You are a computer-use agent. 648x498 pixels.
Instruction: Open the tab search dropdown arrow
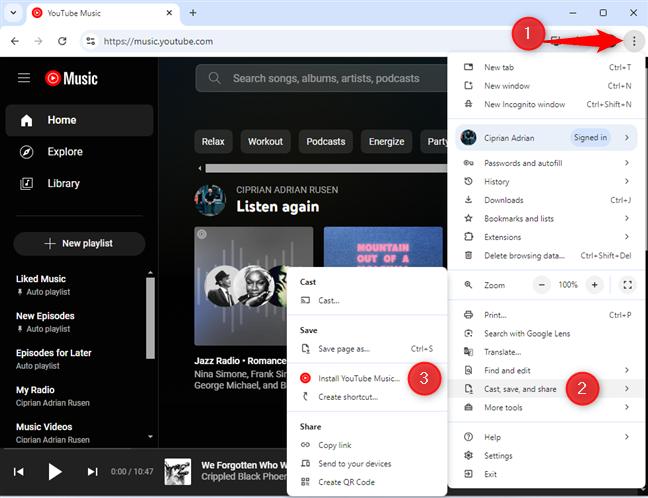13,12
